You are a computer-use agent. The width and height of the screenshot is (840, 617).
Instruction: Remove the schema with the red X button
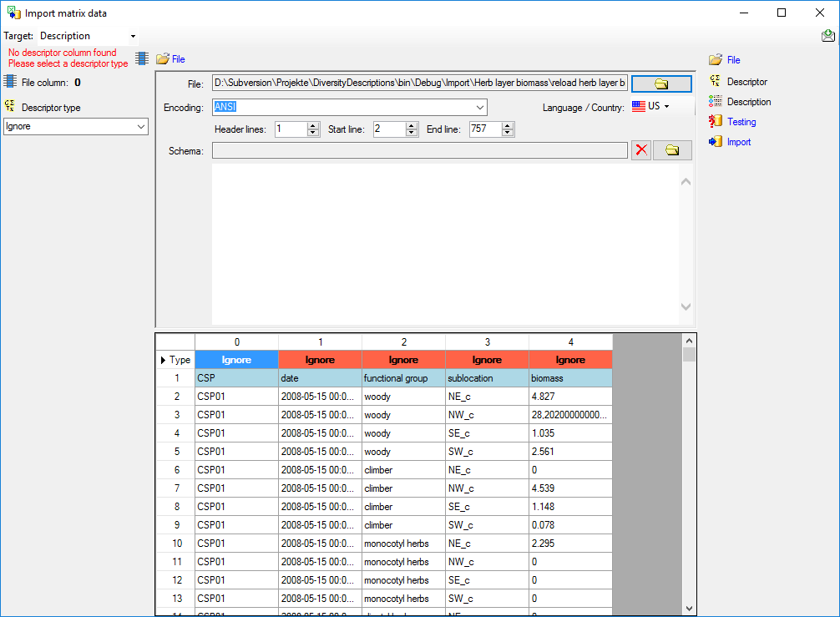pos(641,150)
